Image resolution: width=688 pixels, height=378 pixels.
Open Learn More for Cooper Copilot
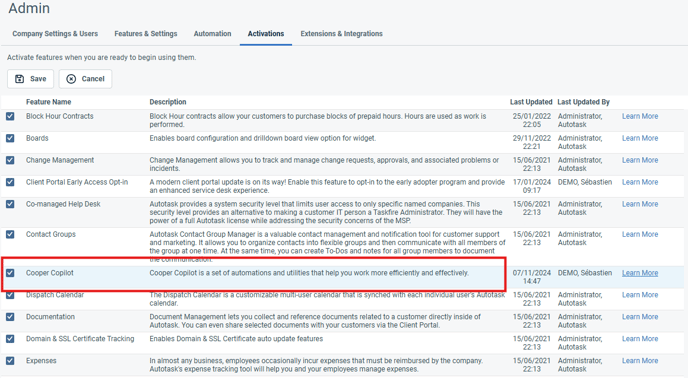pos(640,273)
